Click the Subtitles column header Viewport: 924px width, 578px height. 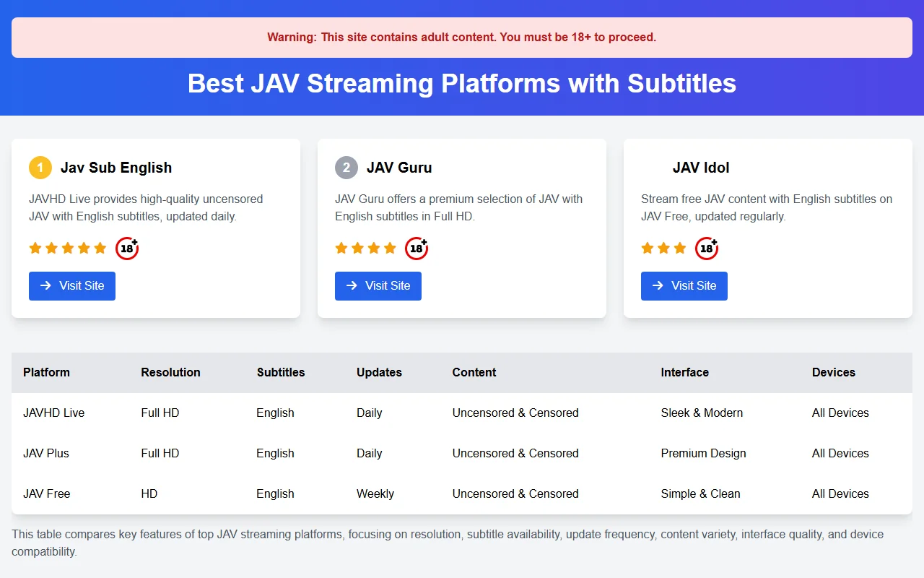pyautogui.click(x=280, y=372)
